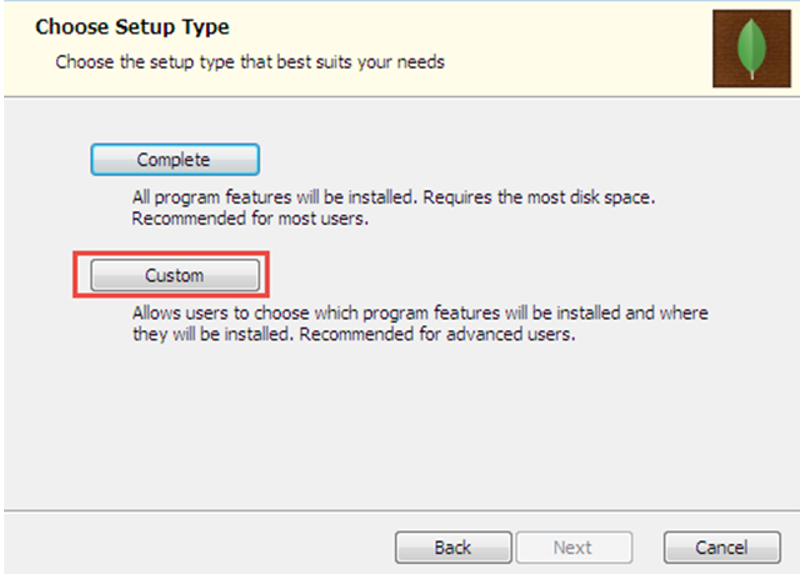Click the empty footer area left of Back
This screenshot has width=806, height=578.
(200, 547)
